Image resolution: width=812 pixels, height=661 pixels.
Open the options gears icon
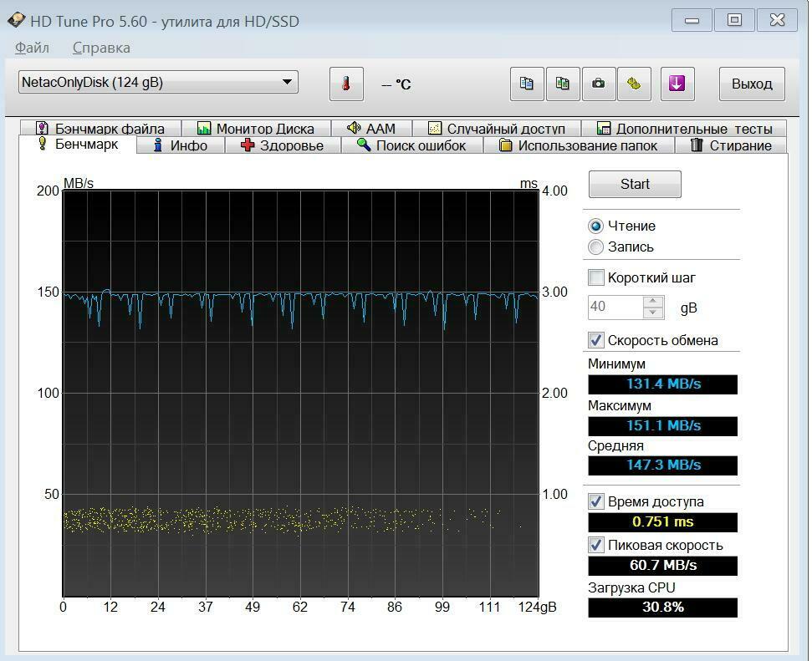tap(634, 84)
